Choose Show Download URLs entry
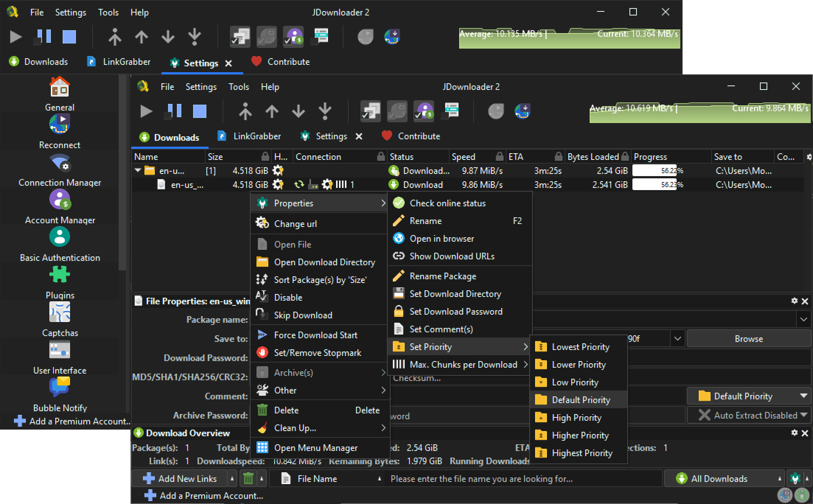Image resolution: width=813 pixels, height=504 pixels. 460,256
